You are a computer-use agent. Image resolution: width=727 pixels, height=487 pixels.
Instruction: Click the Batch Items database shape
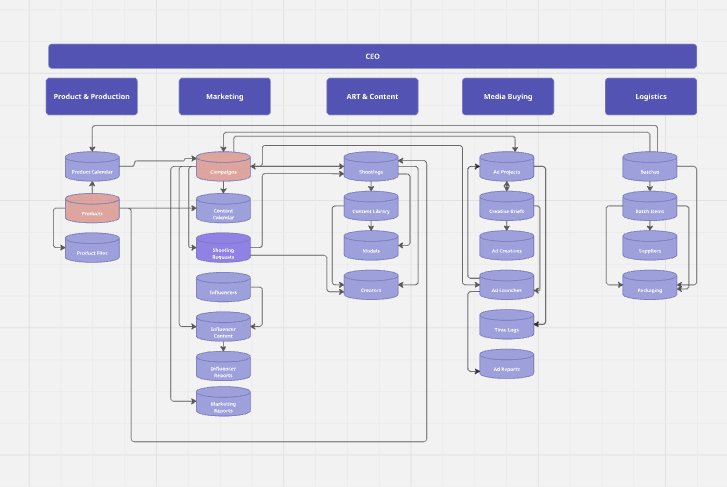pyautogui.click(x=650, y=208)
